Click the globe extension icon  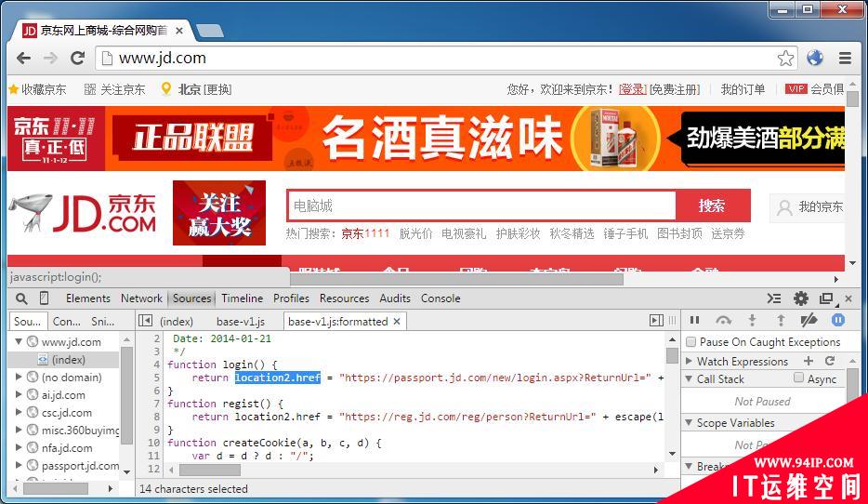815,58
